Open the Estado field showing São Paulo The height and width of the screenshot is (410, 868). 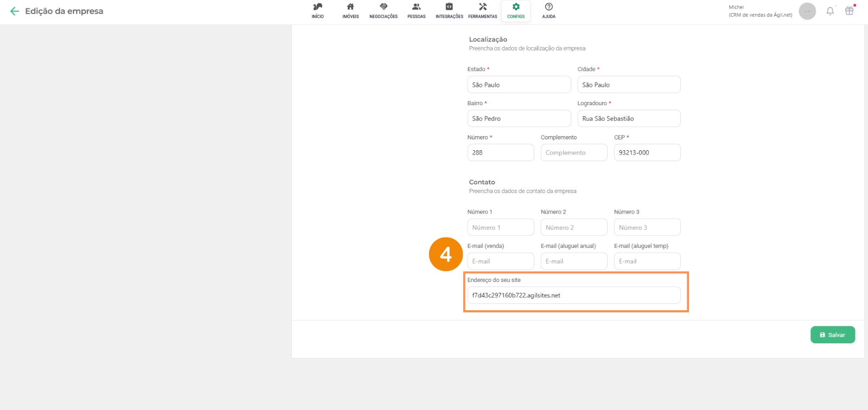pyautogui.click(x=519, y=85)
